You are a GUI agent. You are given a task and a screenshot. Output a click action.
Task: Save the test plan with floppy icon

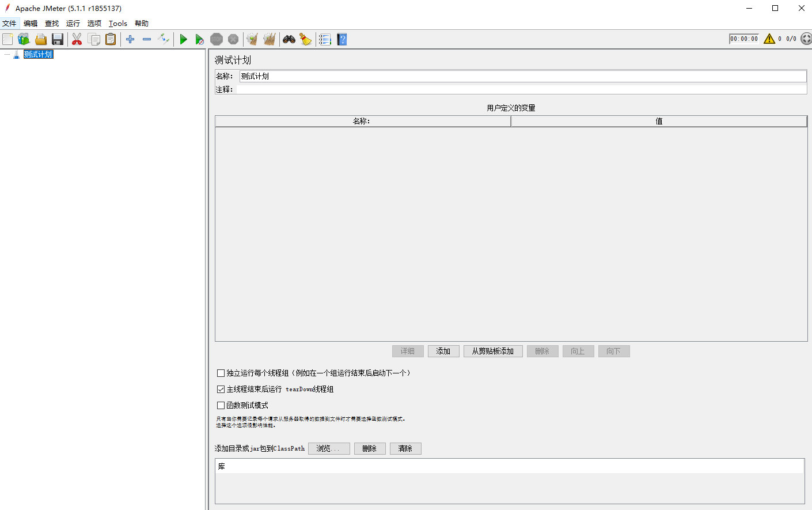pyautogui.click(x=58, y=39)
